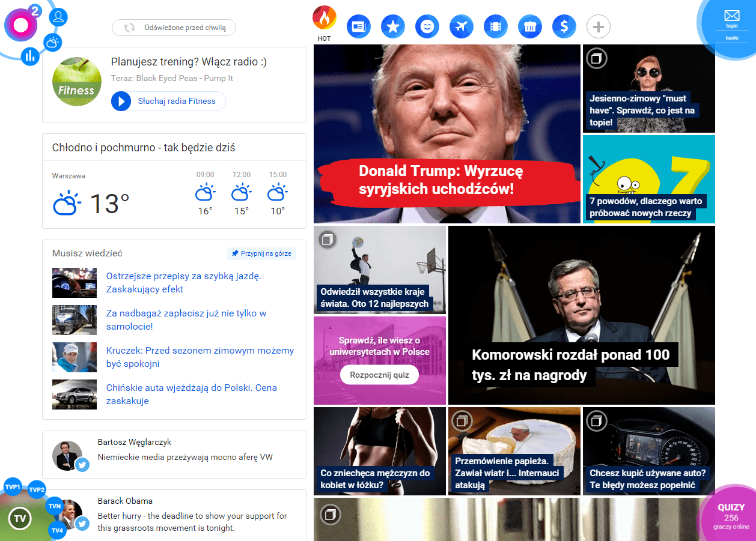Image resolution: width=756 pixels, height=541 pixels.
Task: Open the 'Odwiedził wszystkie kraje świata' tile
Action: point(380,270)
